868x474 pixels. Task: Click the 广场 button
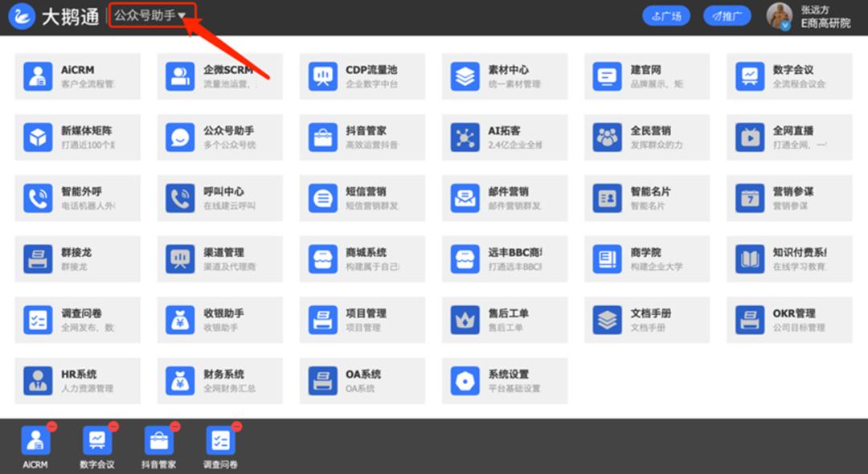coord(666,14)
